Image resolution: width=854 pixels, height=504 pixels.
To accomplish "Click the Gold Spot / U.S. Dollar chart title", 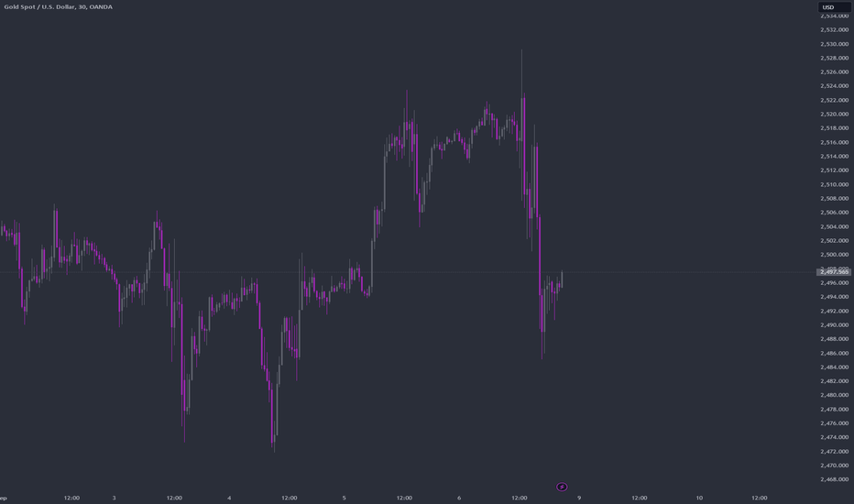I will (x=59, y=7).
